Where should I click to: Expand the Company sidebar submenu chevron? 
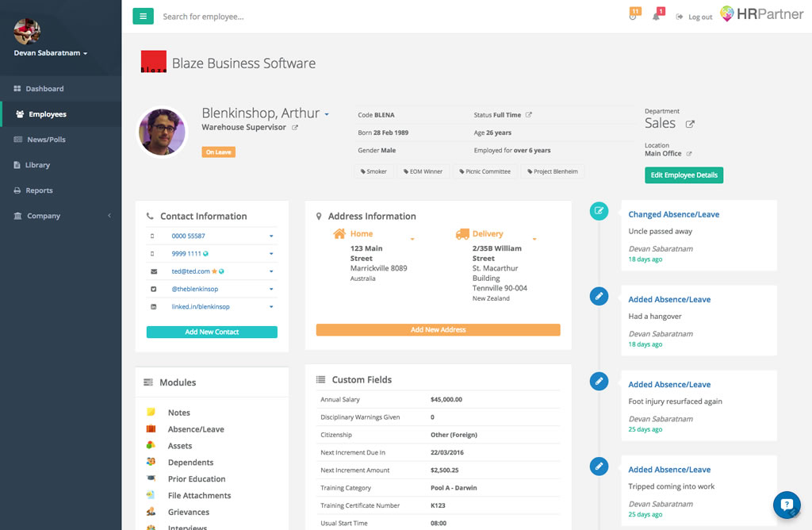point(109,216)
